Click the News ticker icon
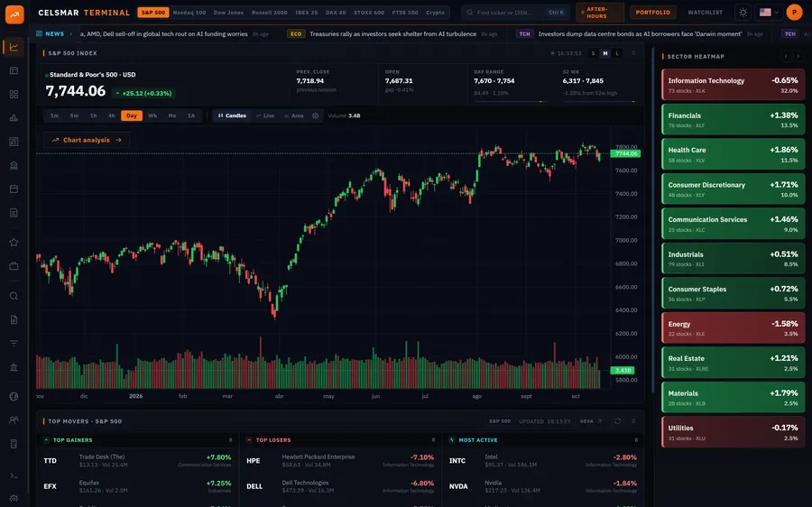This screenshot has height=507, width=812. click(x=40, y=33)
